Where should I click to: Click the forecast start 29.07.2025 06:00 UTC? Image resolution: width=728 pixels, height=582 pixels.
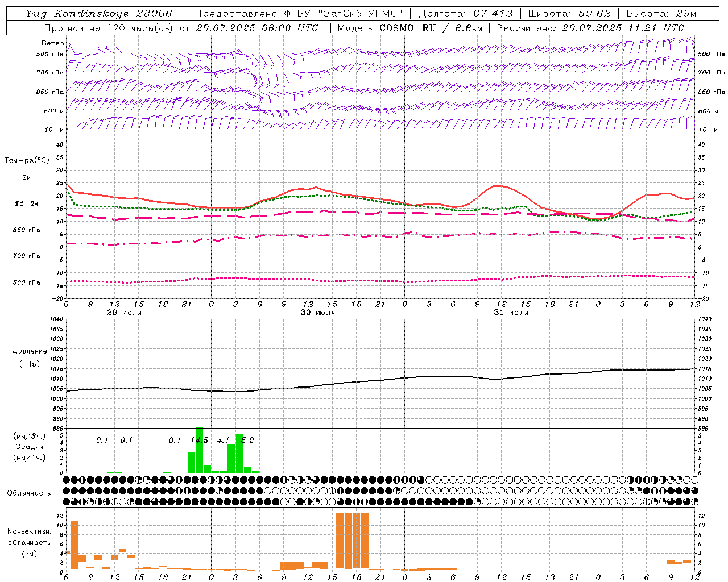click(x=257, y=28)
